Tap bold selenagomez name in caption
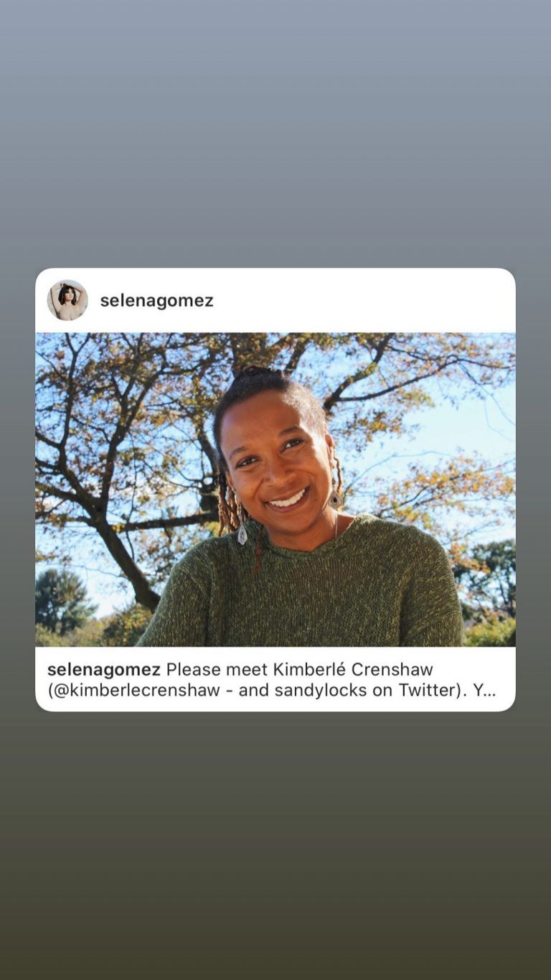This screenshot has height=980, width=551. point(104,670)
